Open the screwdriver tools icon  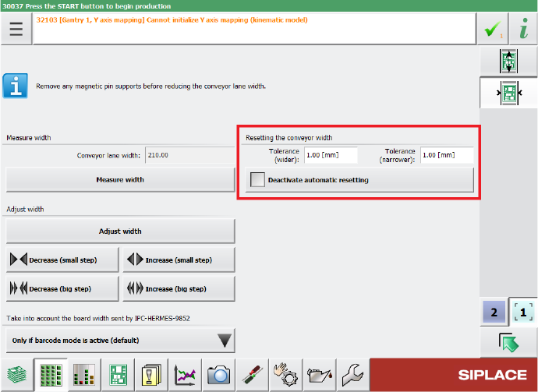click(x=253, y=375)
